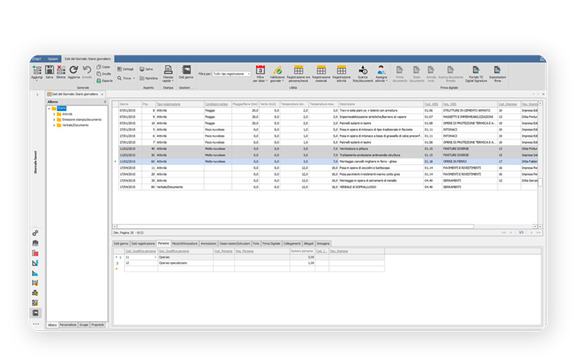Switch to Proprietà bottom panel tab
This screenshot has width=576, height=362.
[x=98, y=325]
